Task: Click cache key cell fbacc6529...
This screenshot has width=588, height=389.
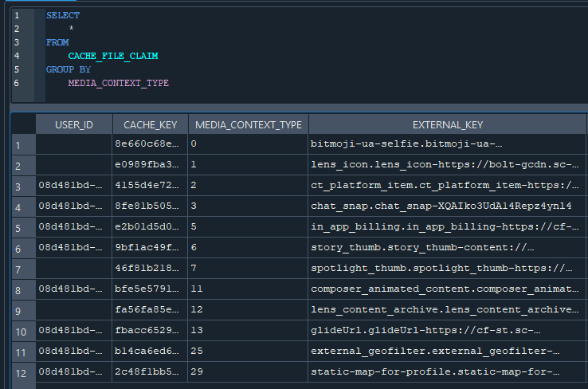Action: click(150, 330)
